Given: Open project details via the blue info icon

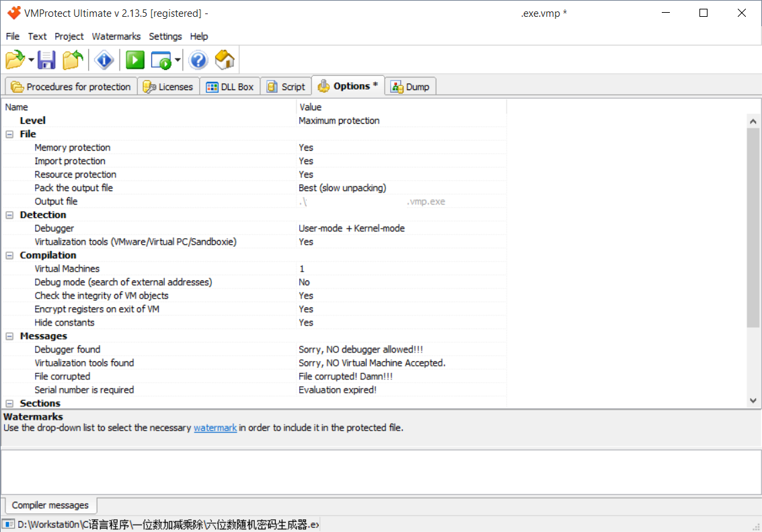Looking at the screenshot, I should (x=104, y=60).
